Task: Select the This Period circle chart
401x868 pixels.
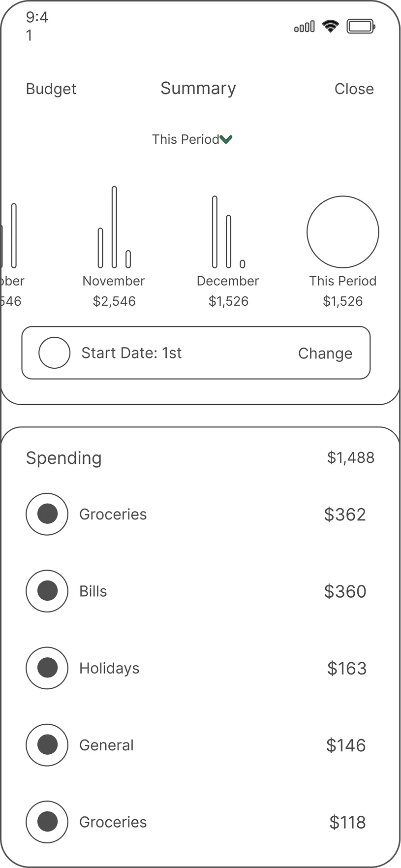Action: point(342,232)
